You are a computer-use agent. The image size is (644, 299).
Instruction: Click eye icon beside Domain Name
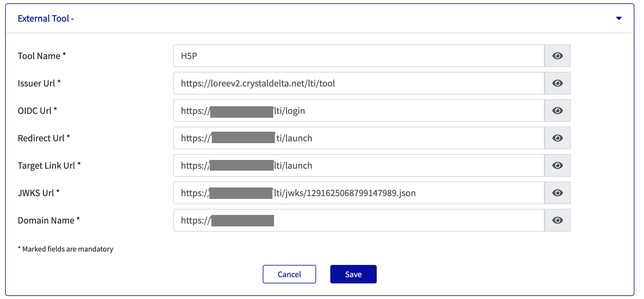coord(557,220)
